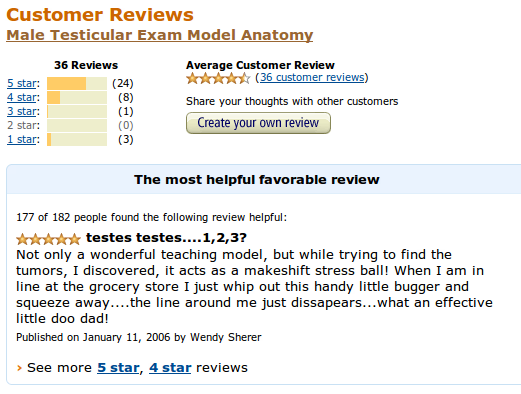Click the review title testes testes....1,2,3?
The height and width of the screenshot is (394, 521).
(x=166, y=238)
